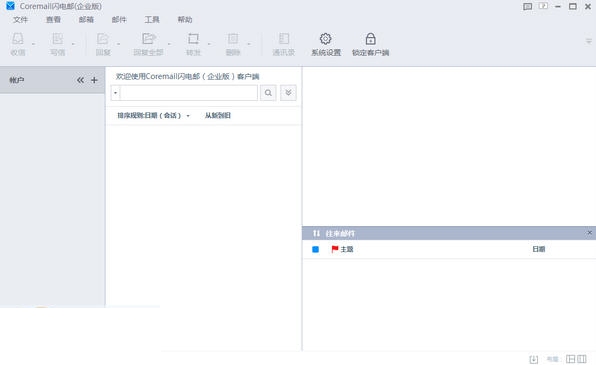The image size is (596, 365).
Task: Click the download icon in status bar
Action: (534, 359)
